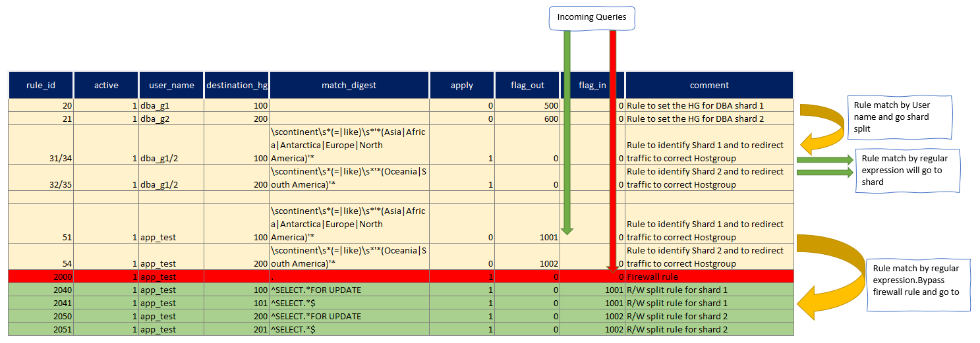The width and height of the screenshot is (980, 343).
Task: Click the comment column header
Action: (x=709, y=85)
